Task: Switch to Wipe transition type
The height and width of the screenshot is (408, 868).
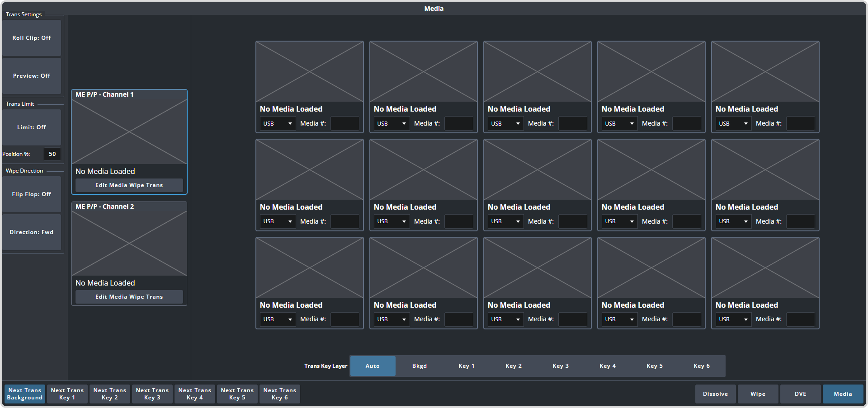Action: tap(758, 394)
